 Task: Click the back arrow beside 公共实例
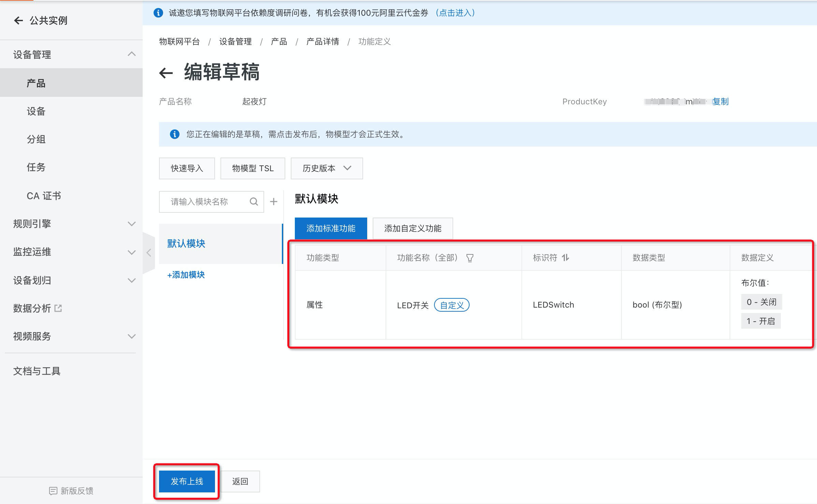click(x=18, y=20)
